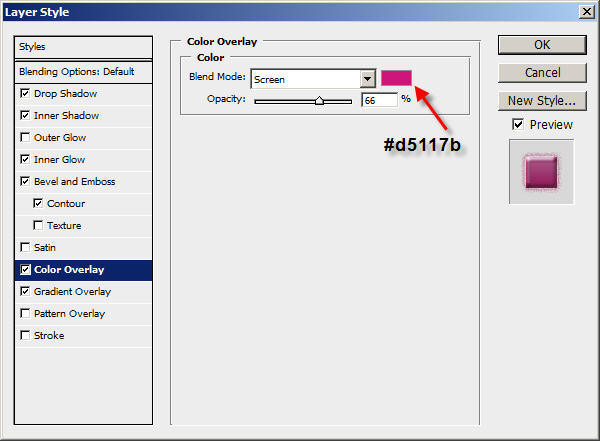Click the Screen blend mode combo box
This screenshot has width=600, height=441.
pyautogui.click(x=313, y=79)
